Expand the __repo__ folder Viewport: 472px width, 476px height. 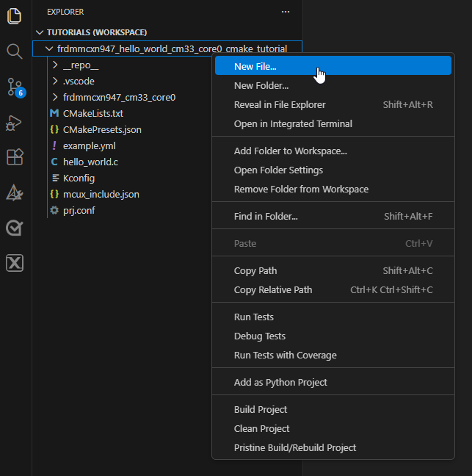(55, 65)
